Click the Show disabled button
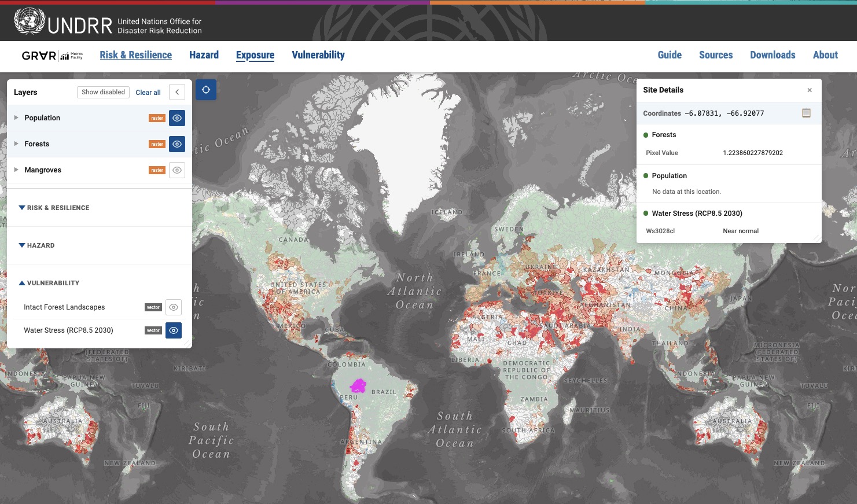857x504 pixels. pos(103,92)
